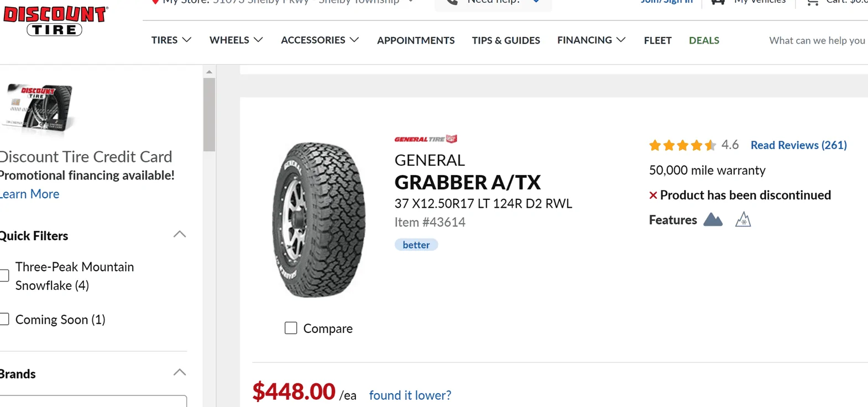Collapse the Brands section
This screenshot has height=407, width=868.
tap(179, 373)
